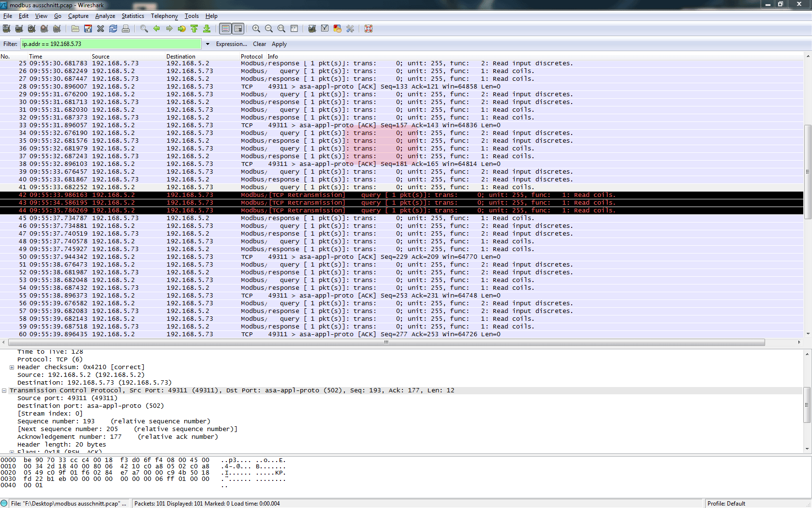Find a packet magnifier icon
The width and height of the screenshot is (812, 508).
click(144, 29)
